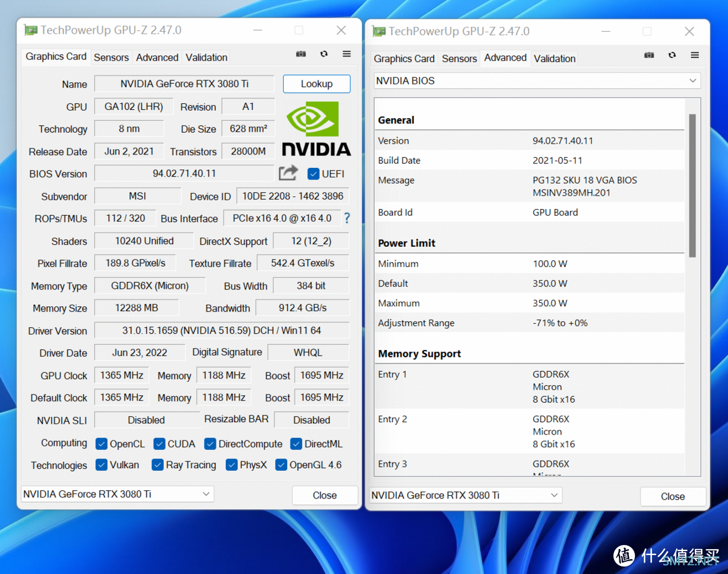The width and height of the screenshot is (728, 574).
Task: Switch to Graphics Card tab in right window
Action: [404, 59]
